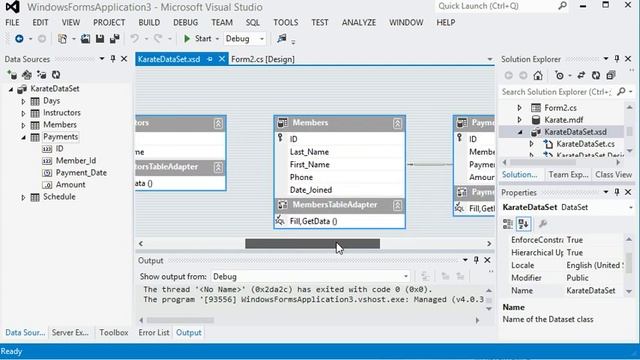Viewport: 640px width, 360px height.
Task: Refresh the Data Sources panel
Action: [56, 75]
